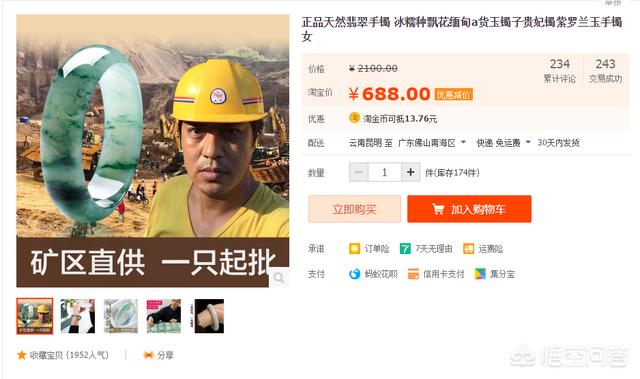Click the quantity input field
640x379 pixels.
point(384,172)
